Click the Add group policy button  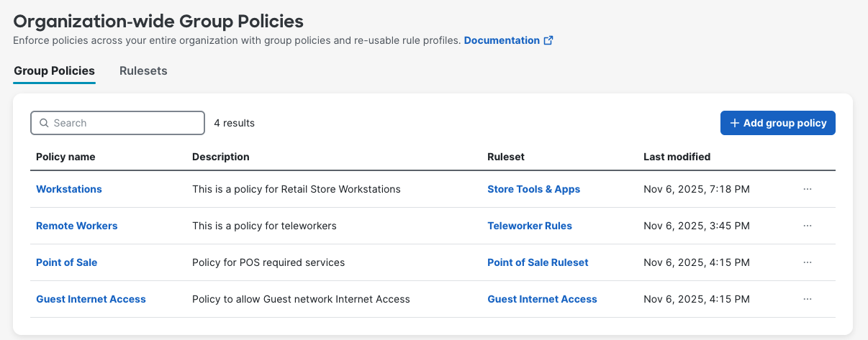tap(777, 123)
